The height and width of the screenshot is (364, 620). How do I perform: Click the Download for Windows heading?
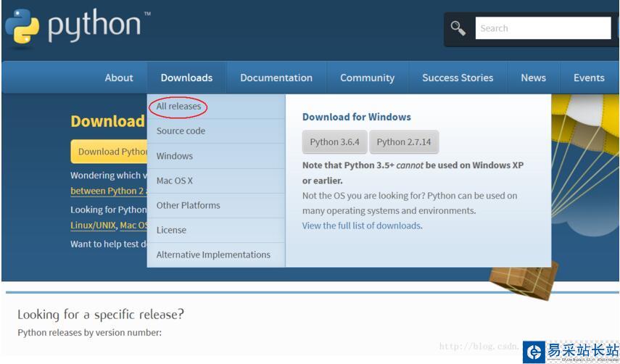pos(357,117)
